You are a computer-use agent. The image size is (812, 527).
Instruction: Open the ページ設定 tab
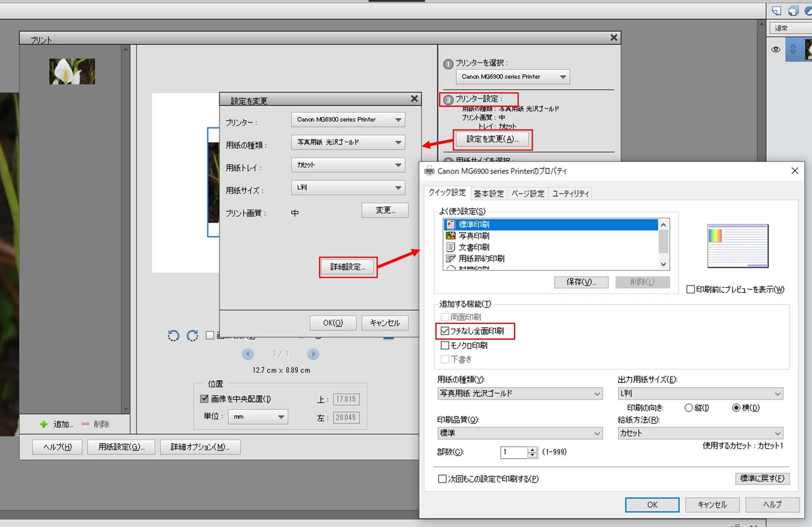pos(528,194)
